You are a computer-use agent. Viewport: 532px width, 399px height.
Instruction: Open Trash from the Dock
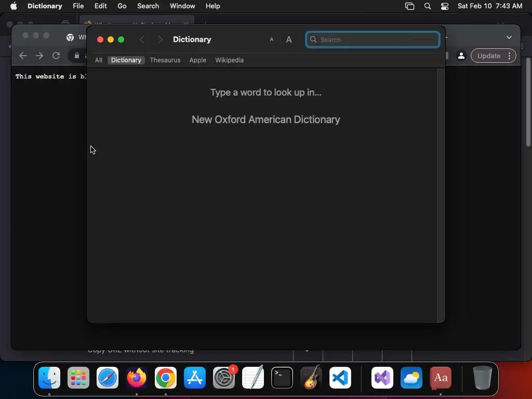482,378
